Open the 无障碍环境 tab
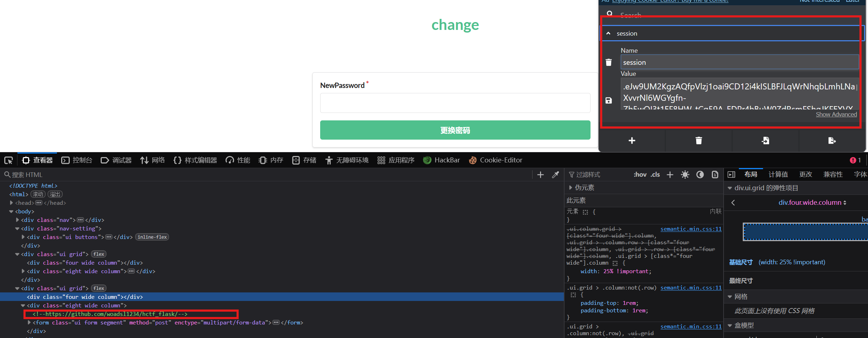The image size is (868, 338). coord(347,160)
